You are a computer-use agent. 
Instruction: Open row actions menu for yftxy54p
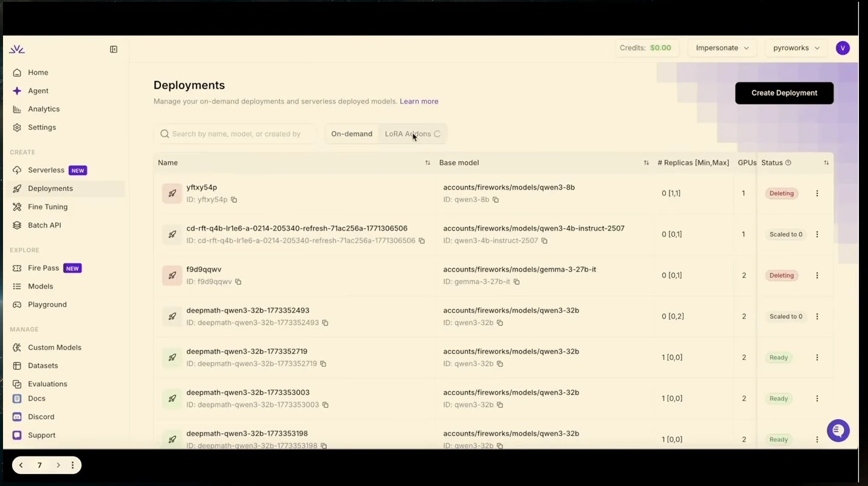pyautogui.click(x=817, y=193)
